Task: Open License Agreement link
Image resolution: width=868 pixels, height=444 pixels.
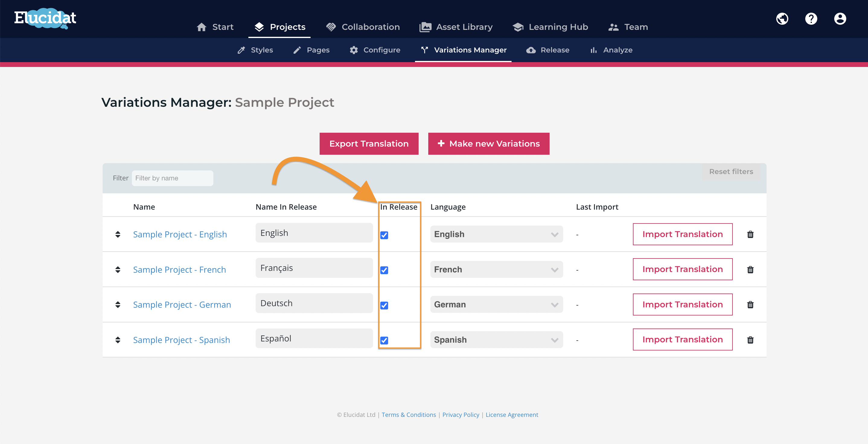Action: [512, 415]
